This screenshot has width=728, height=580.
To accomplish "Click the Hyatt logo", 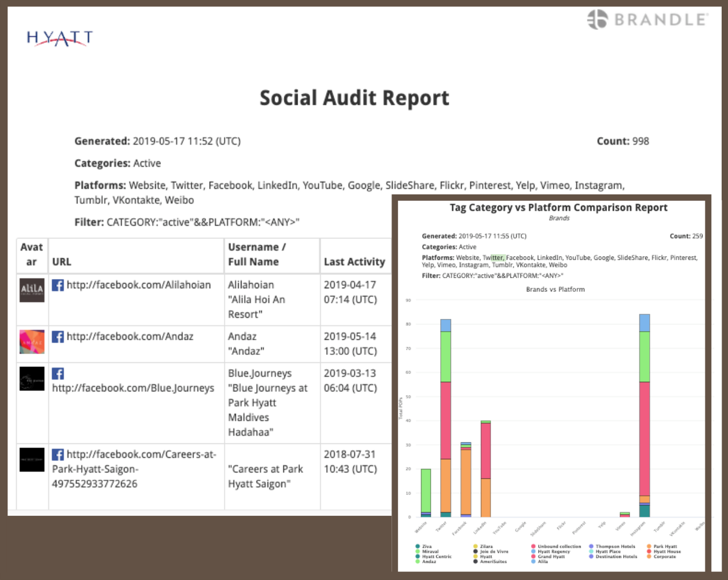I will (60, 38).
